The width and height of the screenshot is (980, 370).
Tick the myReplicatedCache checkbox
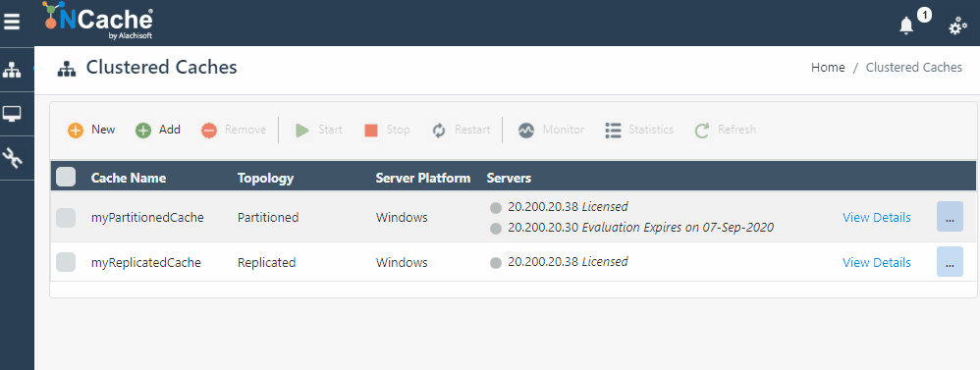(x=66, y=262)
